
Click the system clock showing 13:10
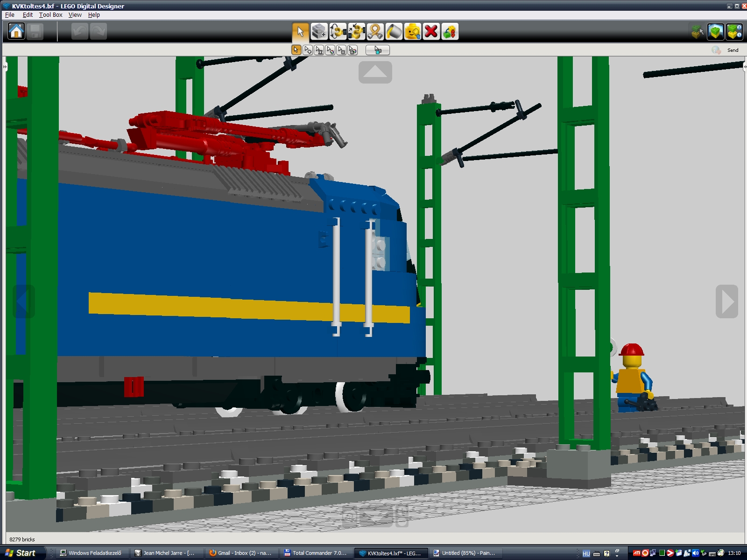pyautogui.click(x=734, y=553)
